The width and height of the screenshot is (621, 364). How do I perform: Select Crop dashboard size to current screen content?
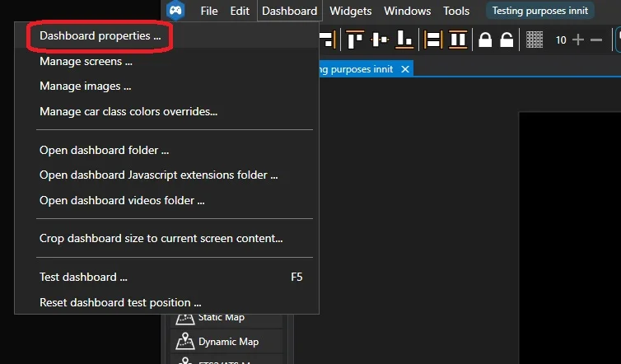coord(166,239)
